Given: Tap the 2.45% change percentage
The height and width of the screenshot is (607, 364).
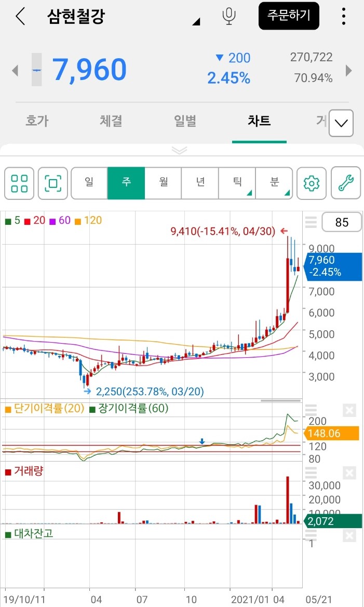Looking at the screenshot, I should coord(228,78).
